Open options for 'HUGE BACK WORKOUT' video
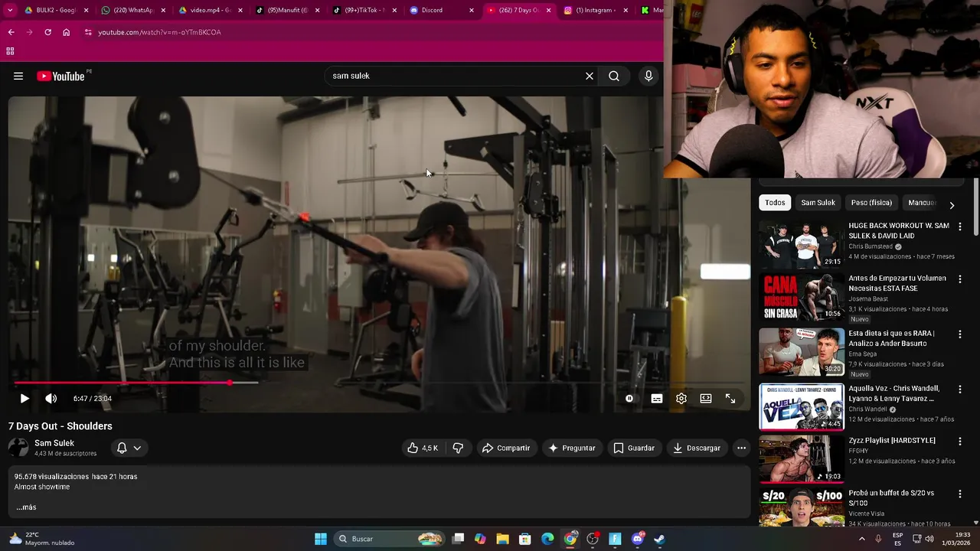The image size is (980, 551). click(960, 227)
